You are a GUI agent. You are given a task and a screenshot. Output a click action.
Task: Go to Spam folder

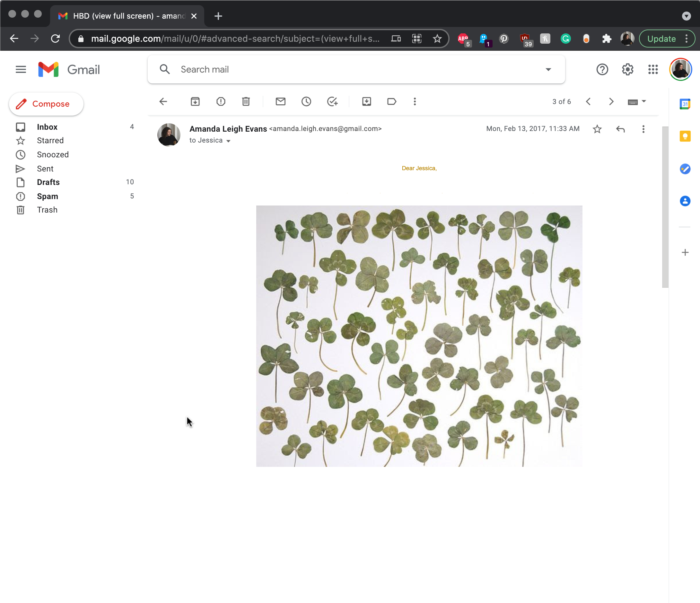click(x=47, y=196)
